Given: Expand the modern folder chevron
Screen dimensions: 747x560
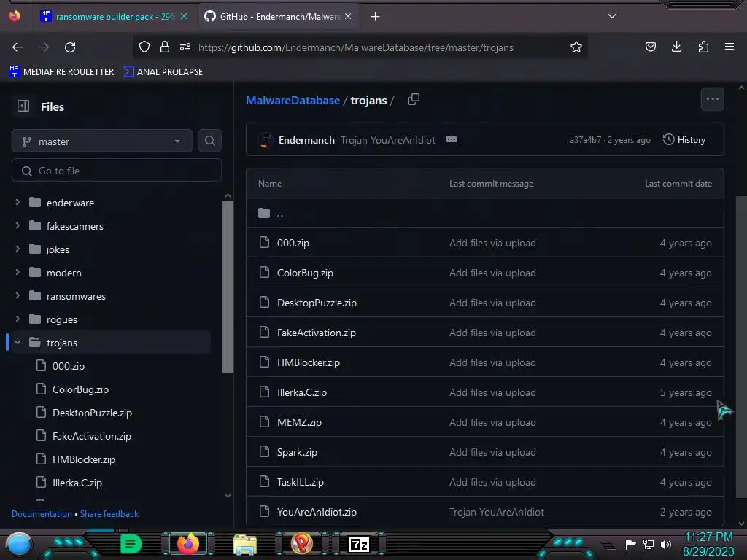Looking at the screenshot, I should [18, 273].
